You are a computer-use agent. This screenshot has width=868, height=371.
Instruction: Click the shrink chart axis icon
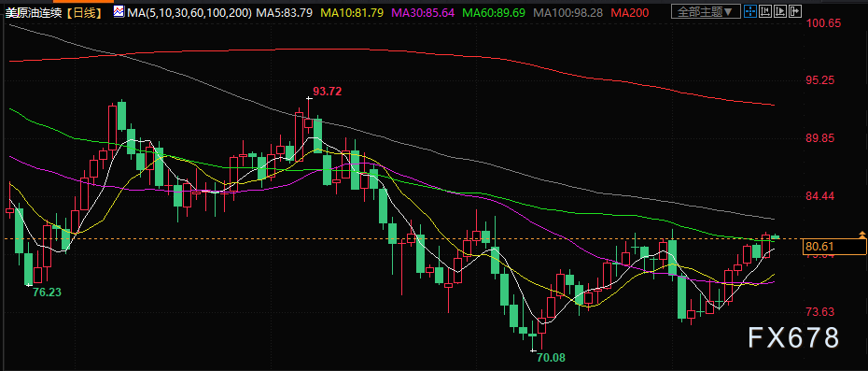765,11
